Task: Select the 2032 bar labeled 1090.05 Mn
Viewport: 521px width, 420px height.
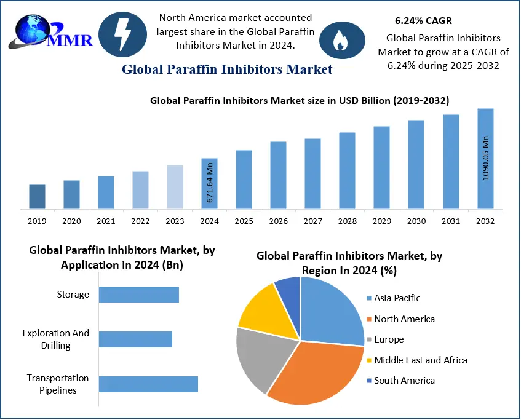Action: click(x=485, y=159)
